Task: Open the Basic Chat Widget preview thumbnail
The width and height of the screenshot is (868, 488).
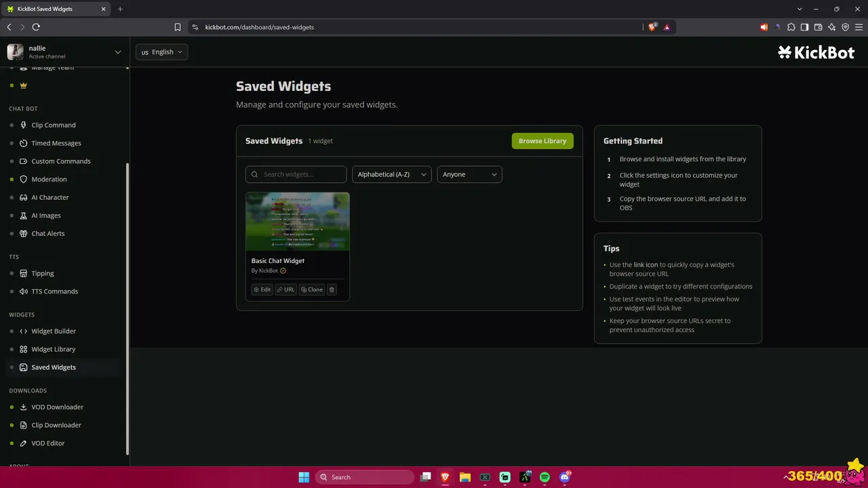Action: (x=298, y=222)
